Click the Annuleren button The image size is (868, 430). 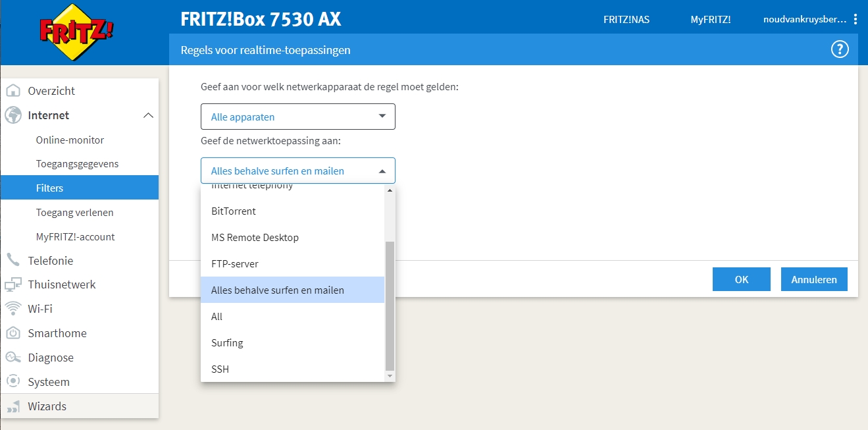click(814, 279)
